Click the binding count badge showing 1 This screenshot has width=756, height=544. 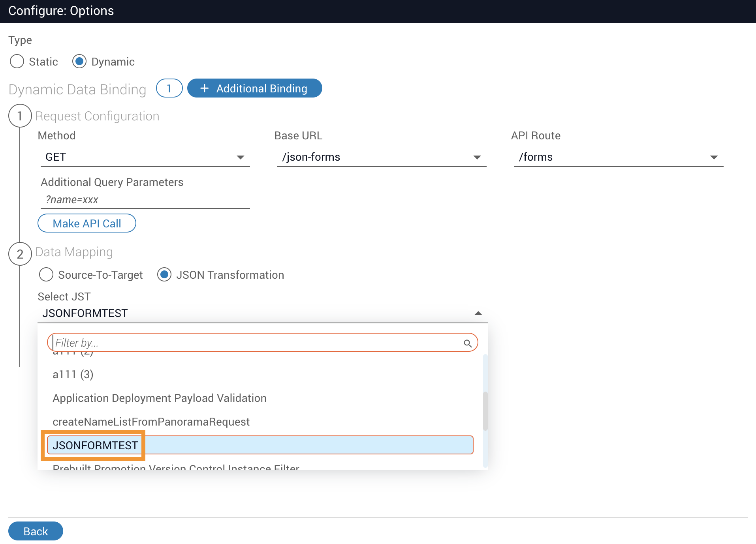tap(169, 88)
